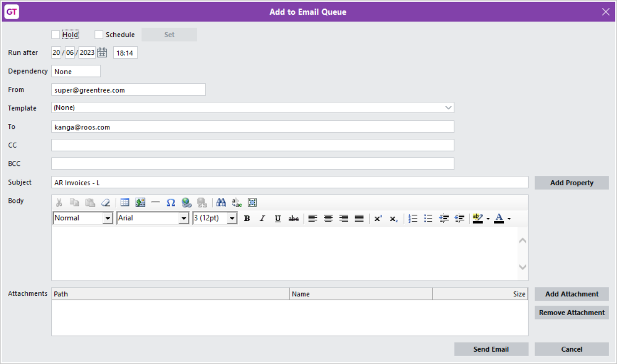Insert an image using picture icon
This screenshot has height=364, width=617.
(140, 202)
